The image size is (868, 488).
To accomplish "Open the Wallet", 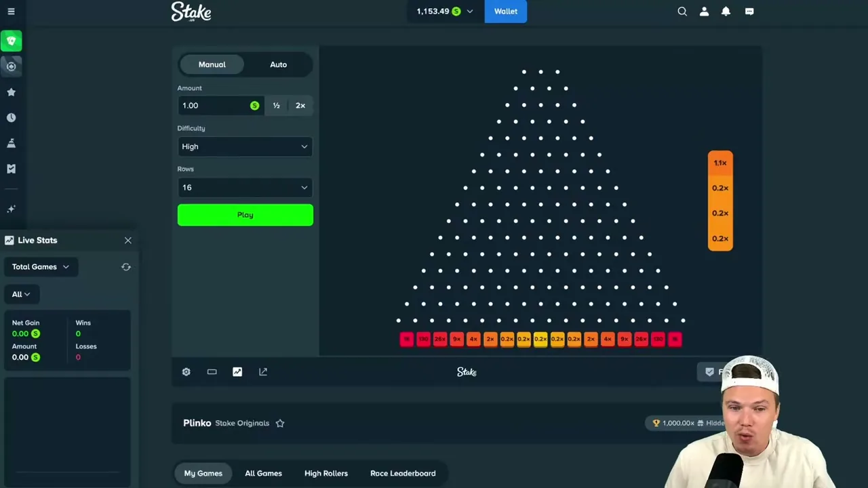I will click(505, 12).
